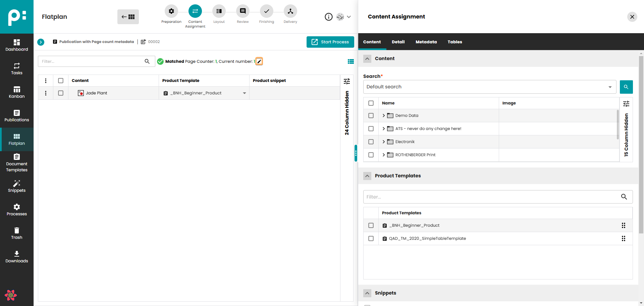Open the Default search dropdown

click(489, 87)
